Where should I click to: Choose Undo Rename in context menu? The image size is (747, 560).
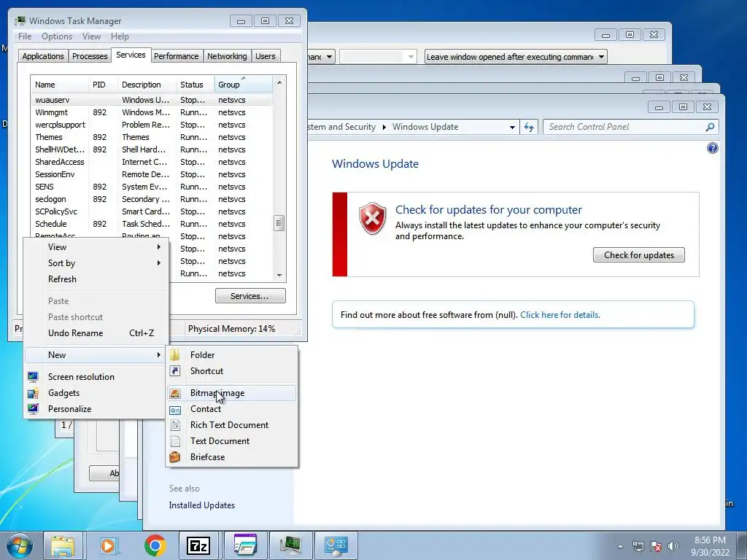[x=95, y=332]
